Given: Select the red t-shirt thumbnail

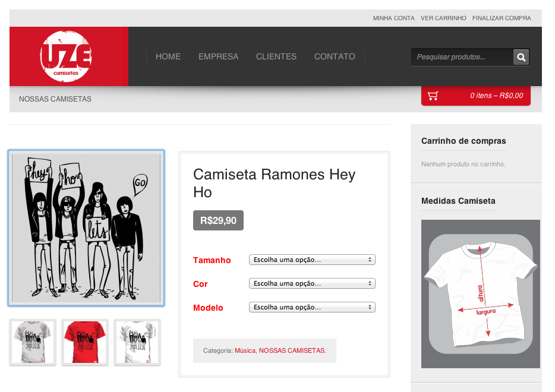Looking at the screenshot, I should tap(85, 342).
